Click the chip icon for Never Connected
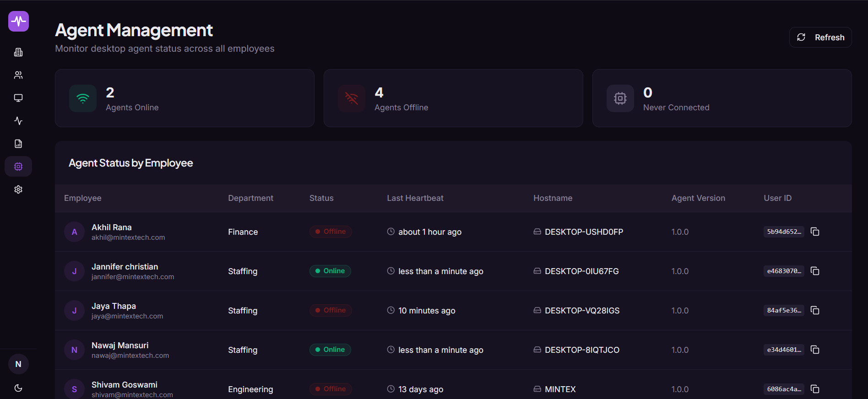Screen dimensions: 868x399 click(620, 98)
